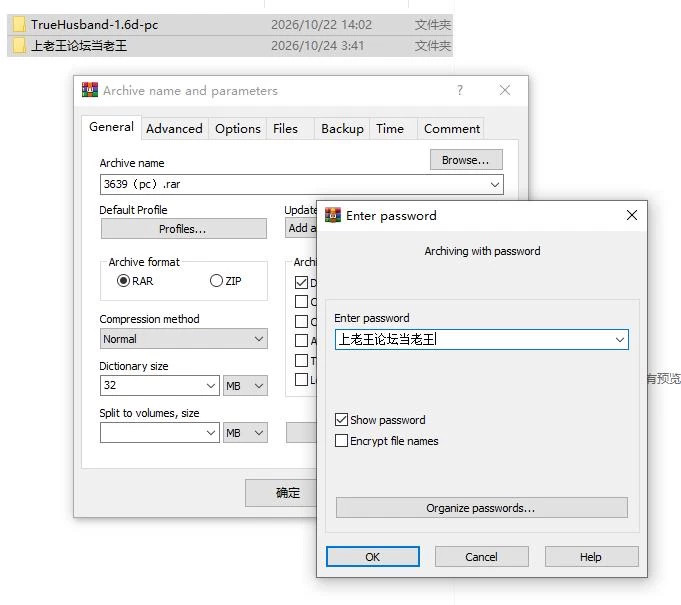Screen dimensions: 681x605
Task: Expand the Enter password history dropdown arrow
Action: click(x=620, y=340)
